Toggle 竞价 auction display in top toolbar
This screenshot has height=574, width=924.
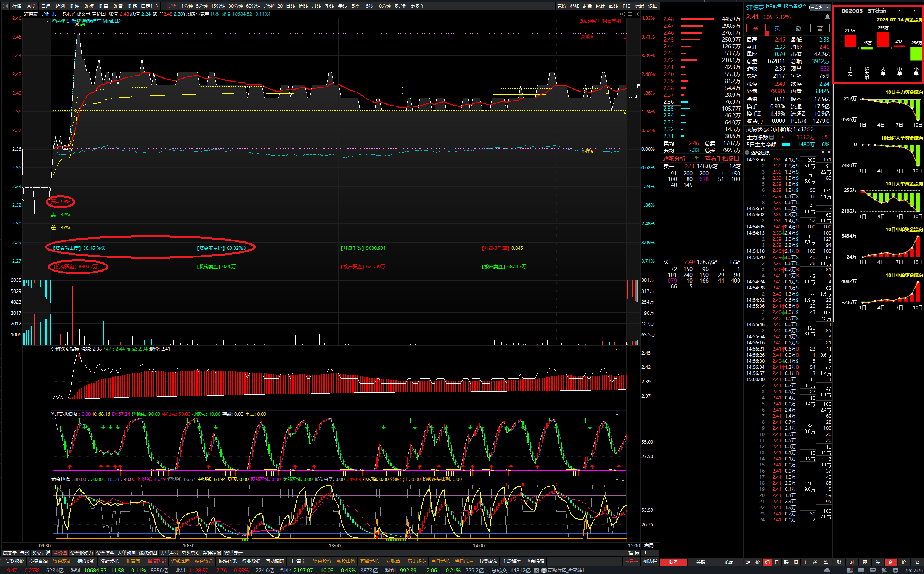562,6
